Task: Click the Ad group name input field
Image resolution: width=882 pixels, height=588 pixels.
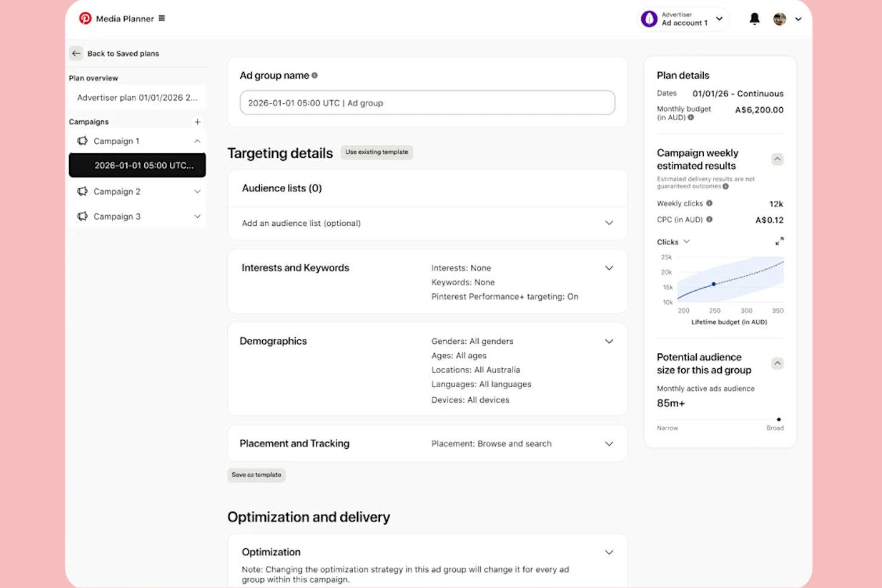Action: [x=427, y=102]
